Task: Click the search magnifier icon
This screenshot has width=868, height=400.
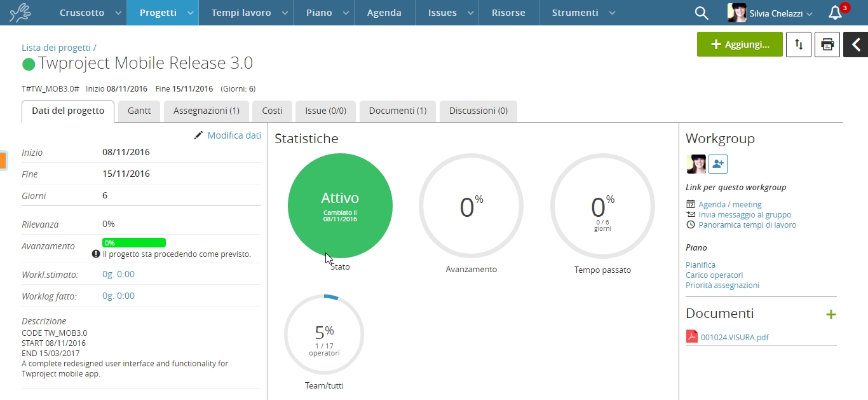Action: [x=702, y=13]
